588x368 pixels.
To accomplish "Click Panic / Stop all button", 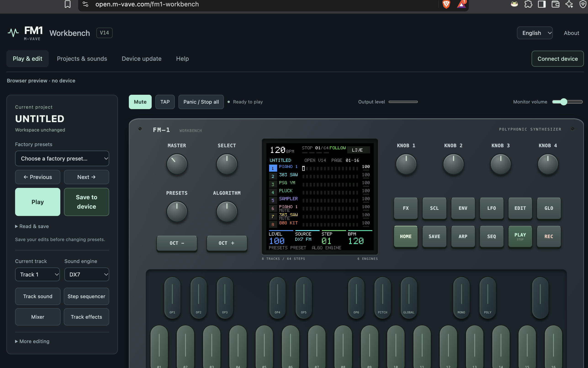I will tap(201, 102).
